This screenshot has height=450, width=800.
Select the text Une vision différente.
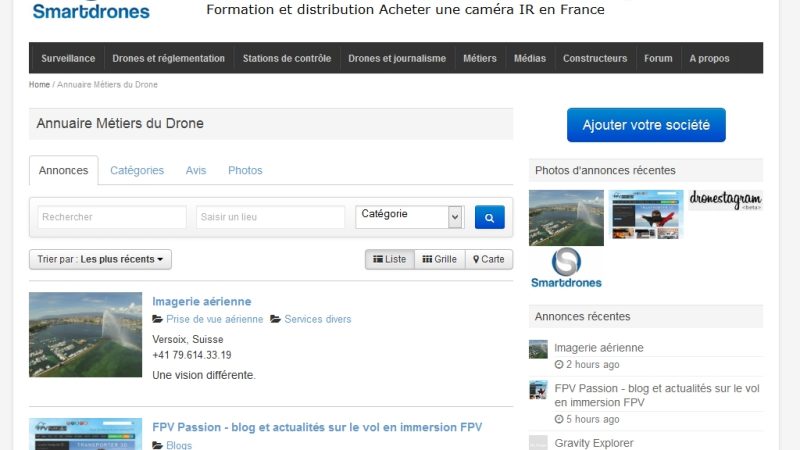click(204, 376)
